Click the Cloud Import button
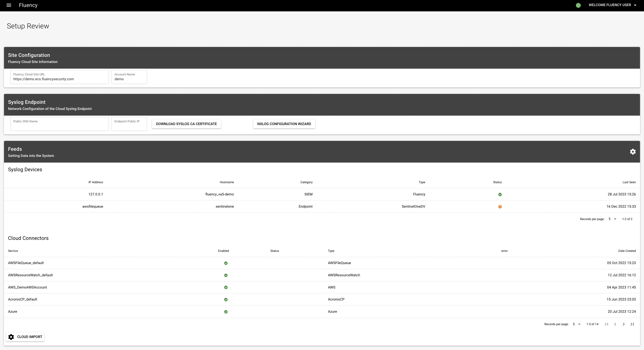This screenshot has width=644, height=350. click(25, 337)
